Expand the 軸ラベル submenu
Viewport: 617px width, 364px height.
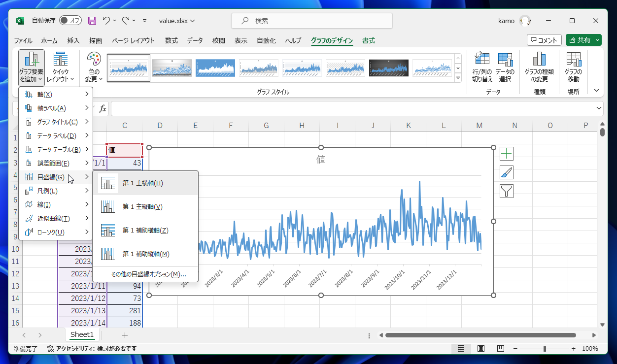pos(88,108)
